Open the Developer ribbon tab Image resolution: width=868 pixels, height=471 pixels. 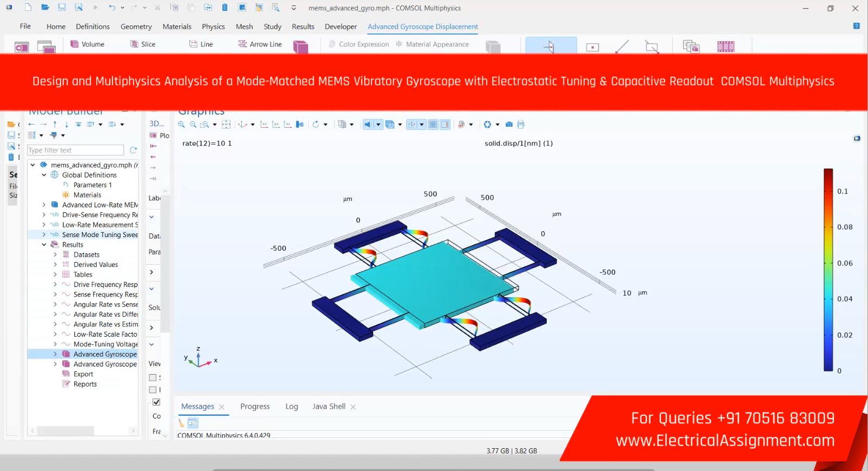pyautogui.click(x=341, y=27)
